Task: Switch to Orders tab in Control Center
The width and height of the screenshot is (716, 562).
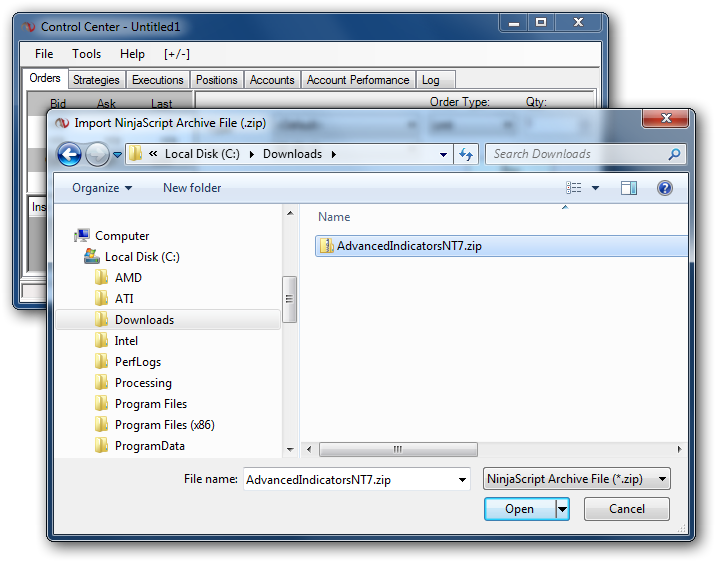Action: coord(45,78)
